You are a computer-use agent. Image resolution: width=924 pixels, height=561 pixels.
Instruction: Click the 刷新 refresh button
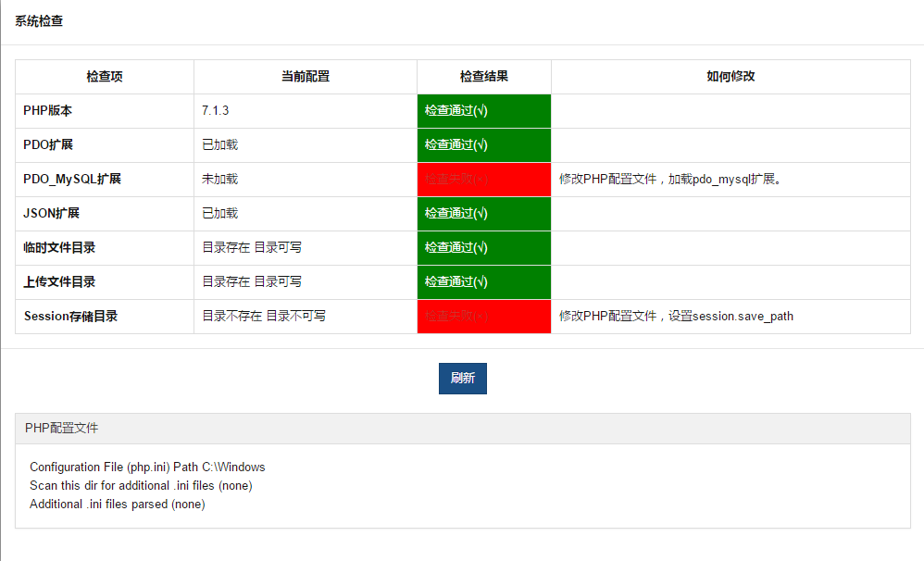coord(463,379)
